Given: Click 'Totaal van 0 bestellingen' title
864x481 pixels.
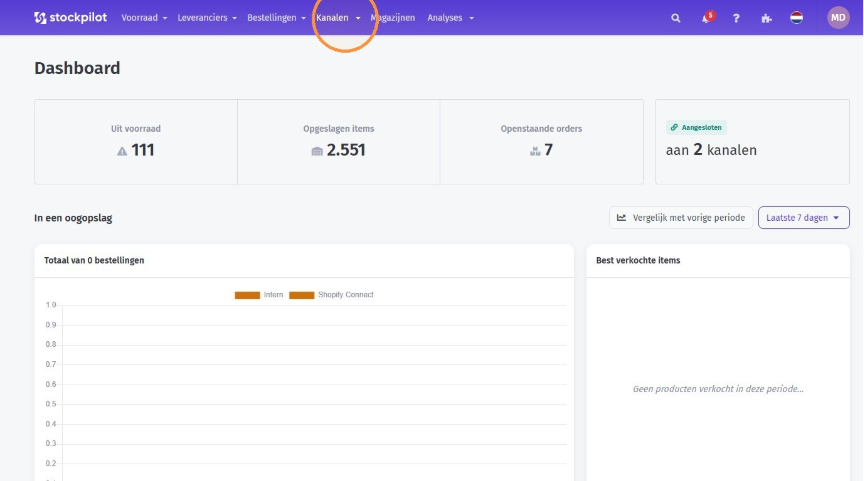Looking at the screenshot, I should [x=94, y=261].
